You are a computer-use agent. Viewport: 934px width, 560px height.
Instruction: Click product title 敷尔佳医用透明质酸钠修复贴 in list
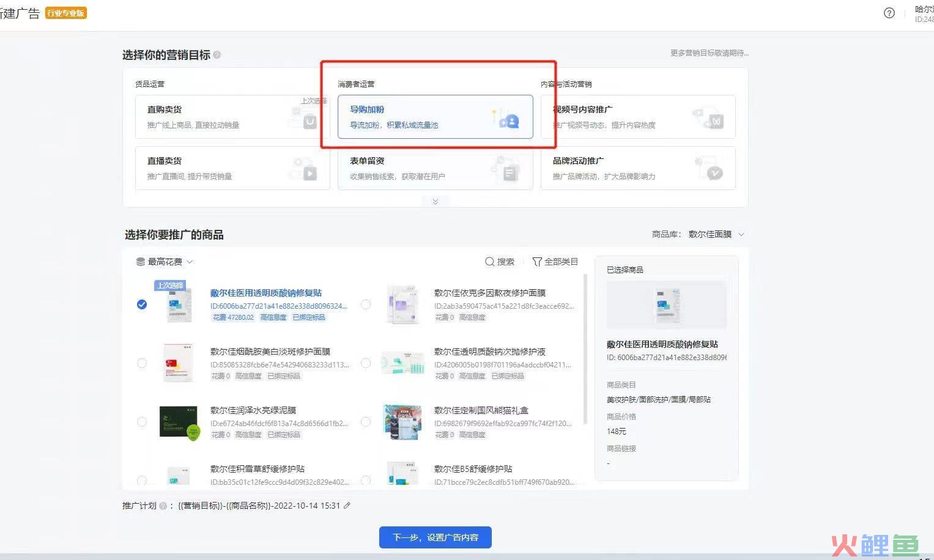[x=266, y=293]
